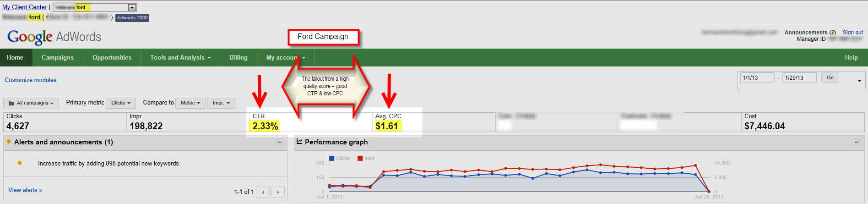Go to next alerts page arrow
The width and height of the screenshot is (868, 204).
coord(278,192)
